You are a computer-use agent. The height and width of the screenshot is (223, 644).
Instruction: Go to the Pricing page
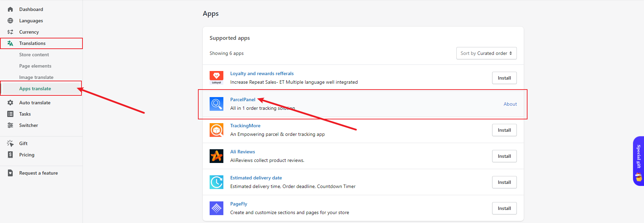pyautogui.click(x=27, y=155)
